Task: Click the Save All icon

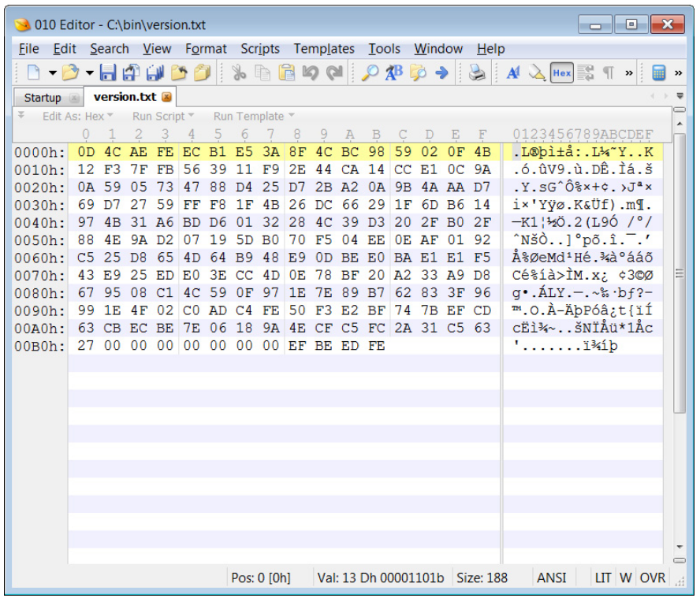Action: 155,72
